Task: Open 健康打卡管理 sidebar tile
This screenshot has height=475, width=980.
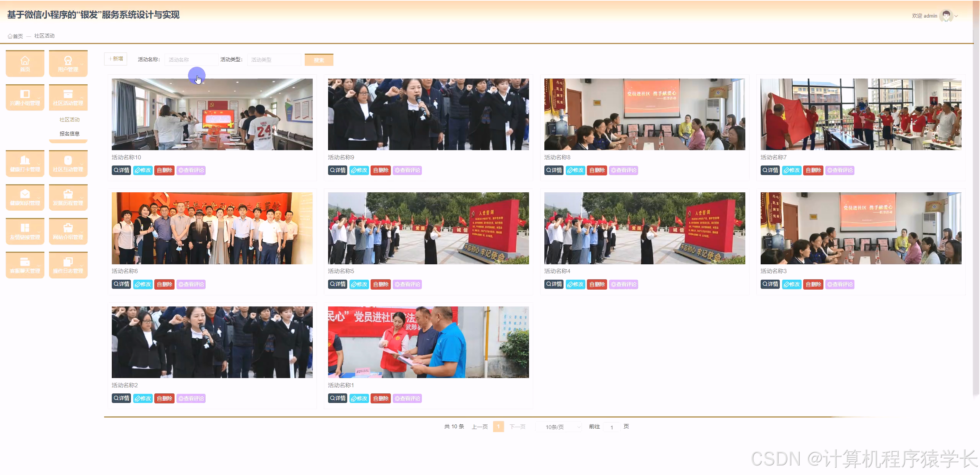Action: tap(25, 164)
